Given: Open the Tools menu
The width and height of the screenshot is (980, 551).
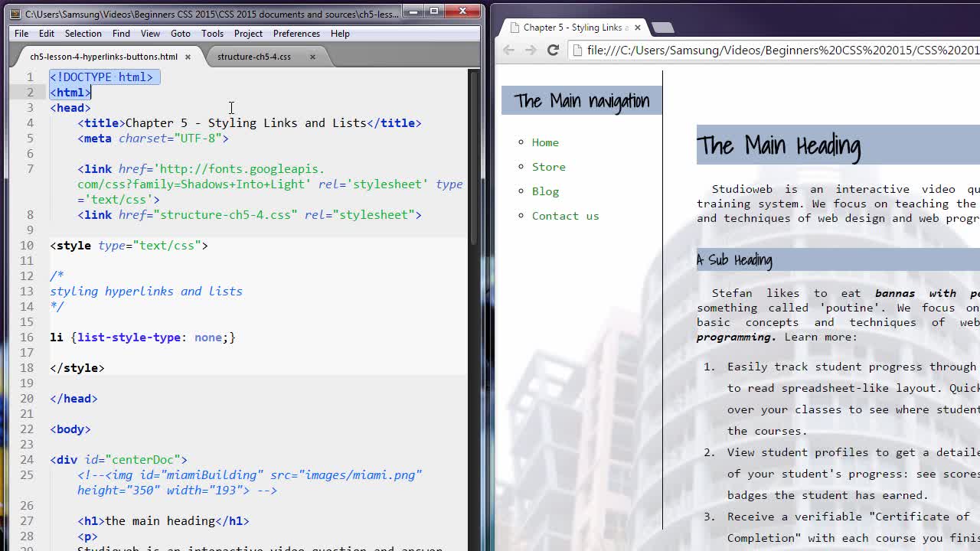Looking at the screenshot, I should coord(212,34).
